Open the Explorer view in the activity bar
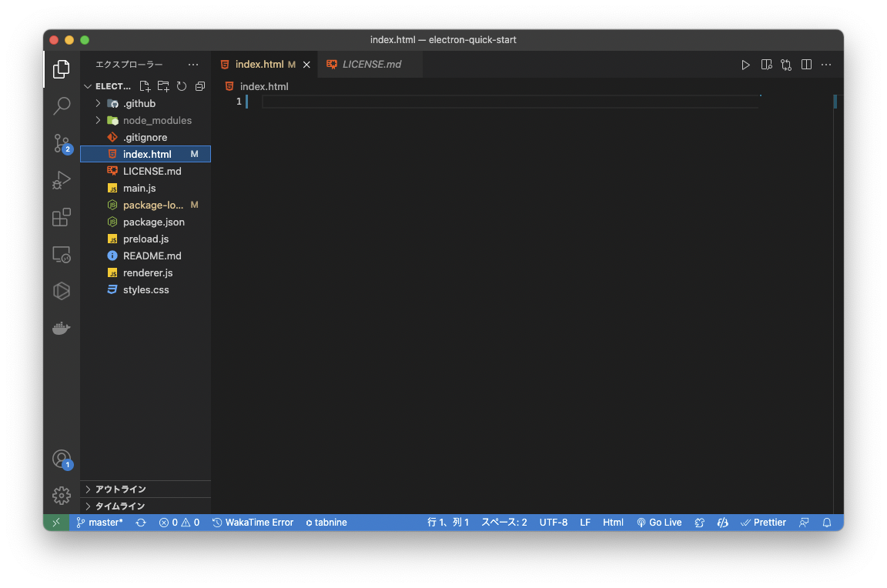The height and width of the screenshot is (588, 887). pos(61,69)
